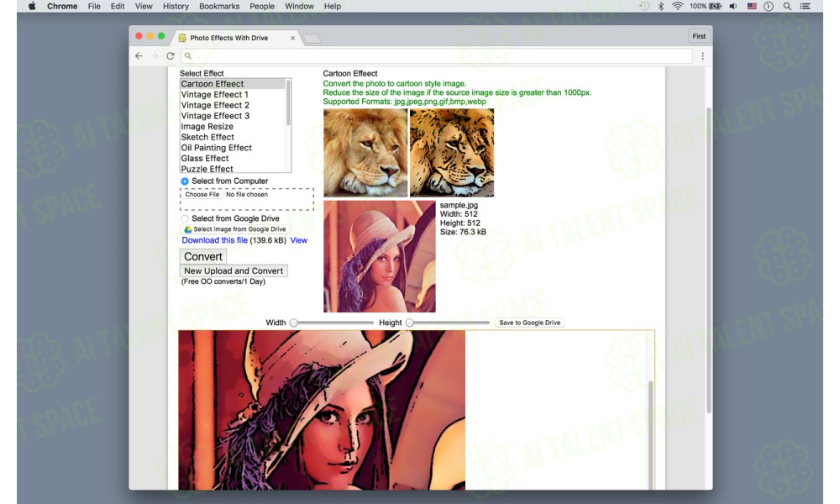Viewport: 840px width, 504px height.
Task: Open the View menu
Action: pos(144,7)
